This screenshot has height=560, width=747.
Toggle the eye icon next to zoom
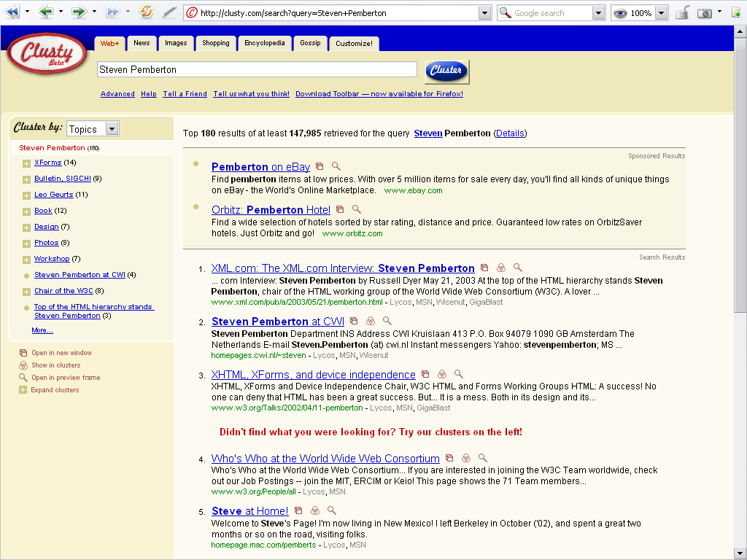tap(620, 13)
